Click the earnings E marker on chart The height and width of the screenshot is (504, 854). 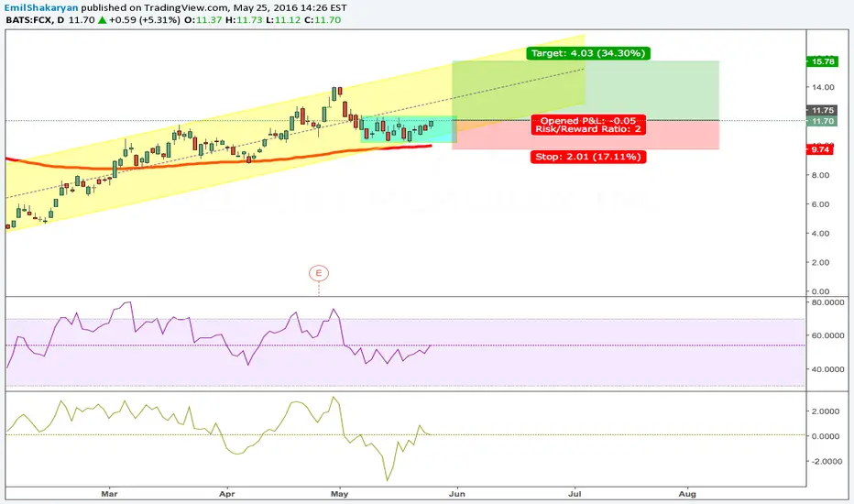click(319, 273)
